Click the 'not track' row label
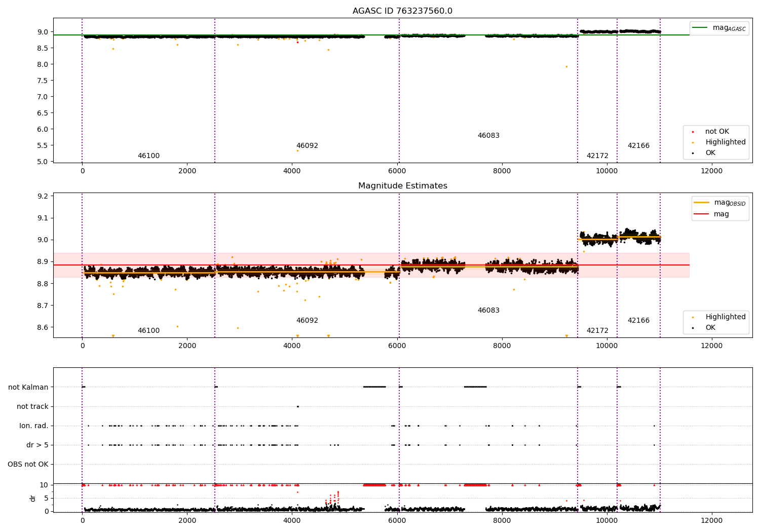The height and width of the screenshot is (532, 760). click(x=32, y=406)
